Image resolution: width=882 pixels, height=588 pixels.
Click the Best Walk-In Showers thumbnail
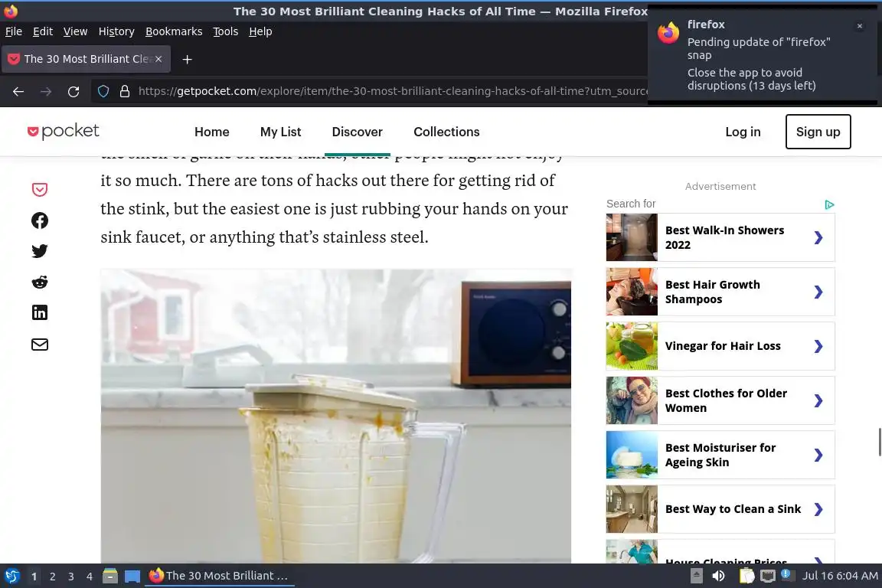(x=632, y=237)
